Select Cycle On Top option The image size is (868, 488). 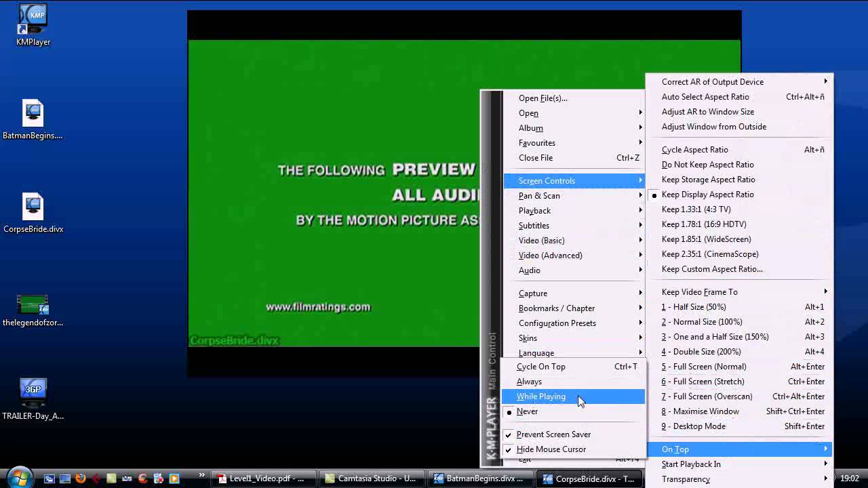(x=573, y=367)
